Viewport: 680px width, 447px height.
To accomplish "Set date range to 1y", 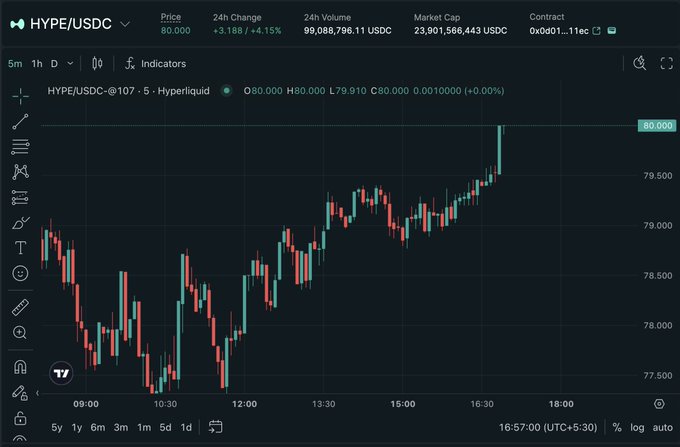I will (77, 427).
